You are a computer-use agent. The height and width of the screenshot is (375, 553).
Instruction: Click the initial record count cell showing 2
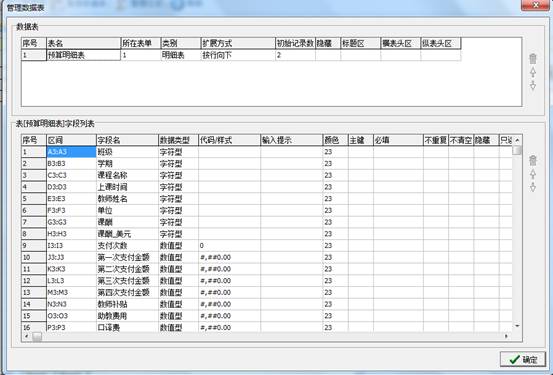pyautogui.click(x=295, y=55)
